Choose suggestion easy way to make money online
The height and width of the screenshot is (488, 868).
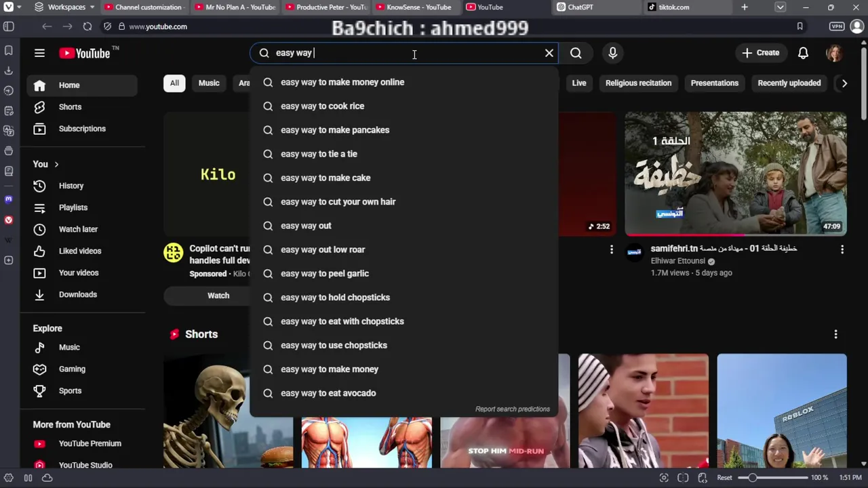coord(403,82)
